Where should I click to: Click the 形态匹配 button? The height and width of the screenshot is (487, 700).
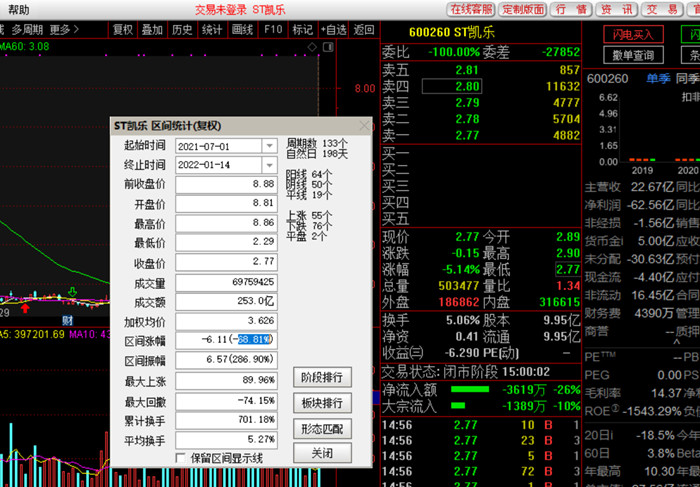322,429
